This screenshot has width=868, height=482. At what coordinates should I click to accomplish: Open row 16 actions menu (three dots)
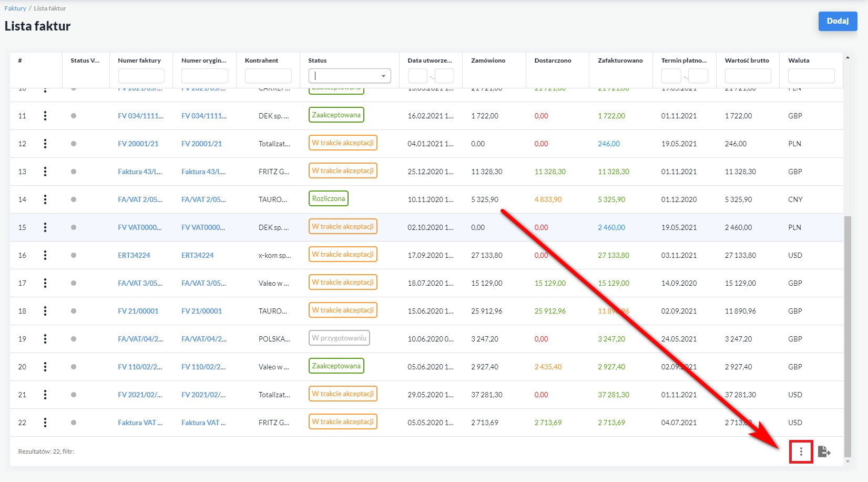coord(45,255)
